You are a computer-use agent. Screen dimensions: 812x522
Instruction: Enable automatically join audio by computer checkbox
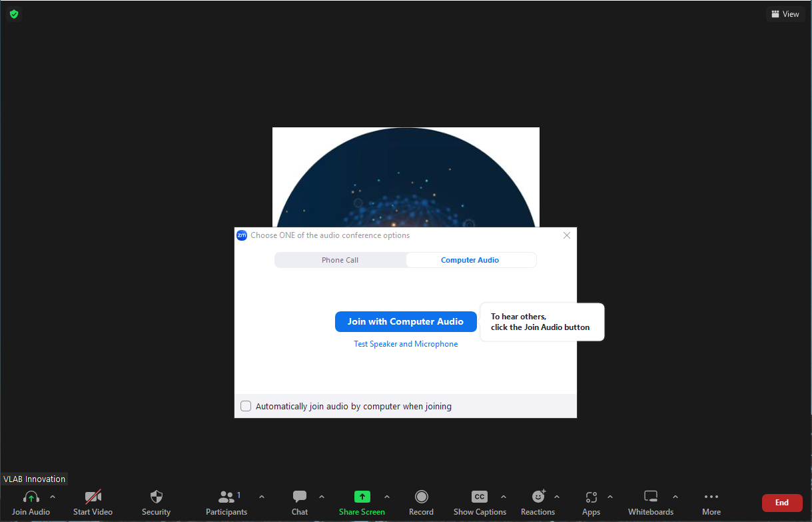[246, 406]
